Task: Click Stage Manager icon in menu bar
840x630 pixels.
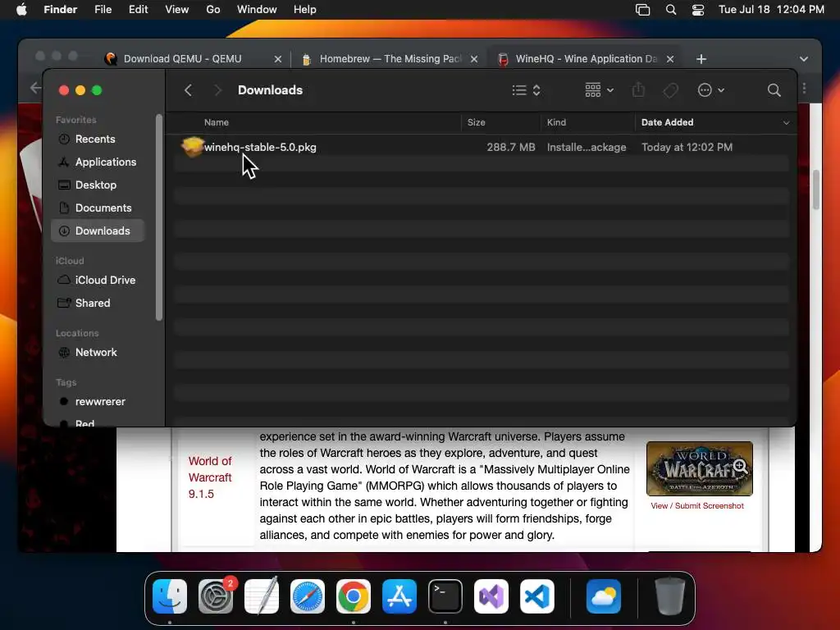Action: (x=642, y=10)
